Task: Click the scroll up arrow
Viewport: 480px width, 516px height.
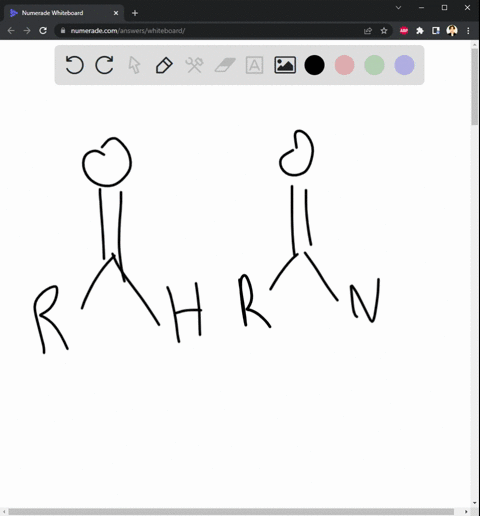Action: (475, 45)
